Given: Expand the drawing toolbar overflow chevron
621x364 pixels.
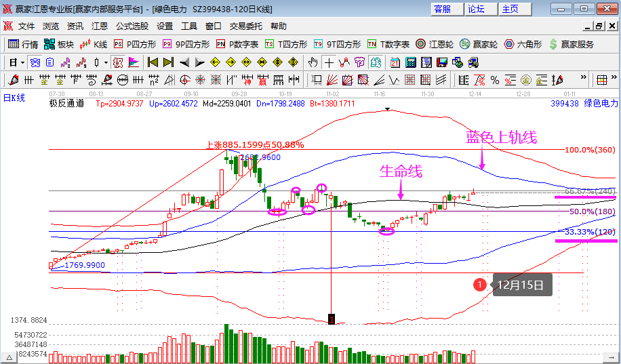Looking at the screenshot, I should click(584, 77).
